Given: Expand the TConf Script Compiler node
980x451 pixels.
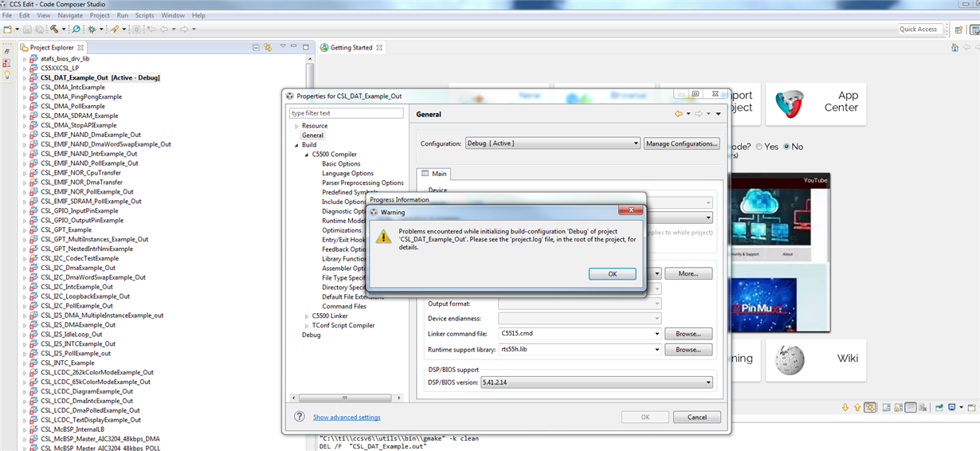Looking at the screenshot, I should 306,326.
